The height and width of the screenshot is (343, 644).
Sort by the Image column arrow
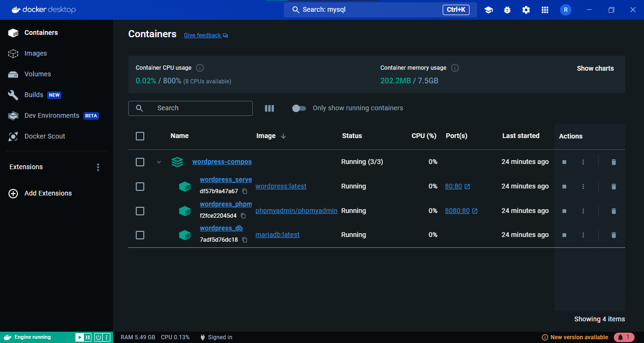coord(283,136)
